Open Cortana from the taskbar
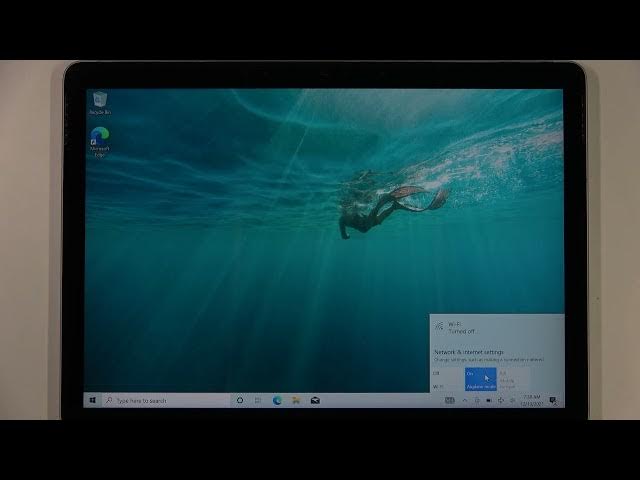Screen dimensions: 640x480 point(240,400)
